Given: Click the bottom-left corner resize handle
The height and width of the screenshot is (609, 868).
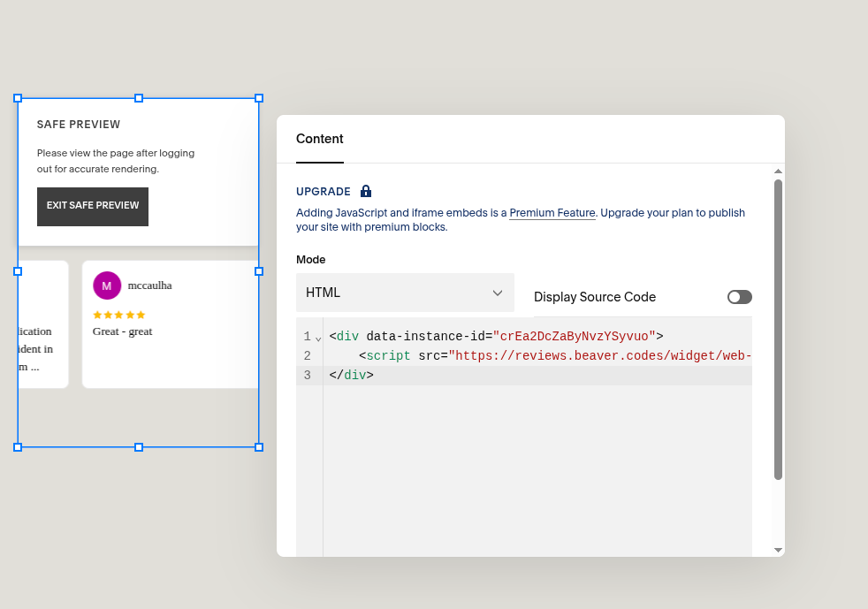Looking at the screenshot, I should coord(18,447).
